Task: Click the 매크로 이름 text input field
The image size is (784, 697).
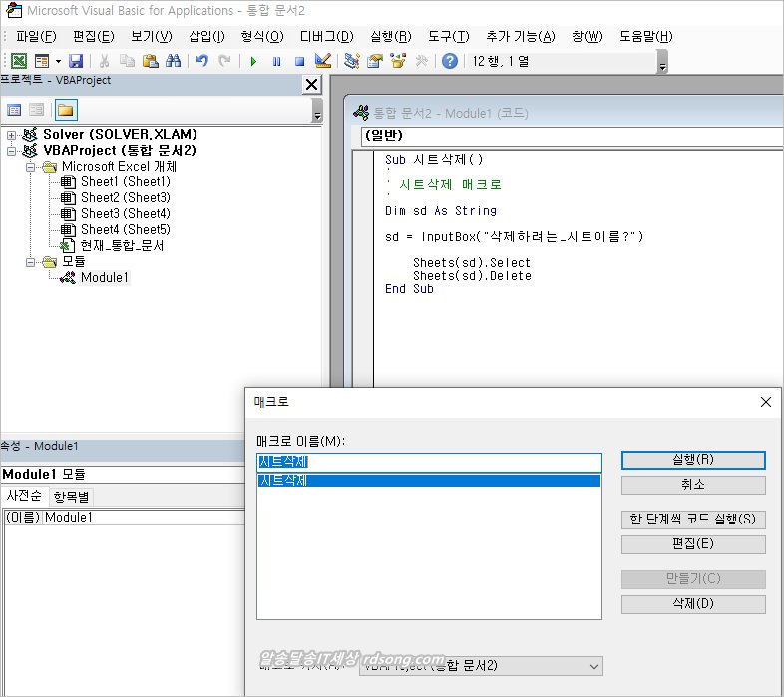Action: pos(429,462)
